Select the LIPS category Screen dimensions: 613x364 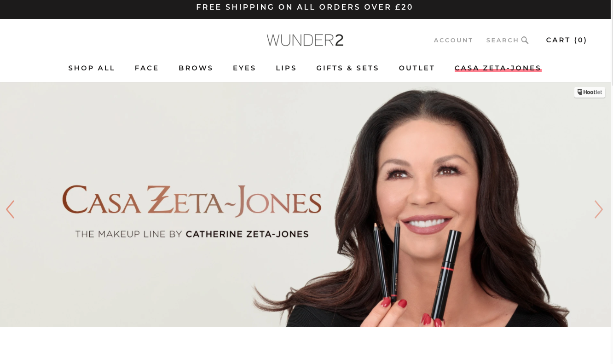[x=286, y=68]
